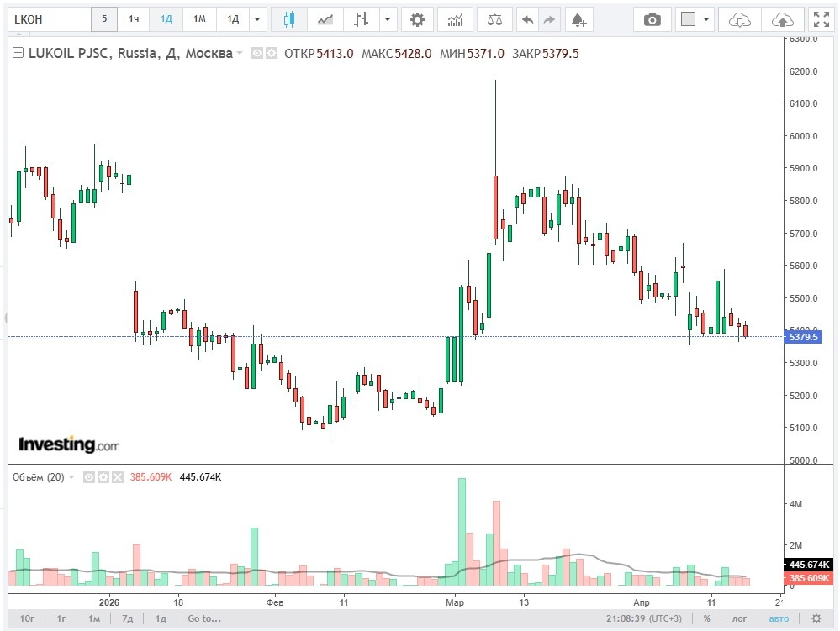This screenshot has height=631, width=840.
Task: Click the МИН 5371.0 low value
Action: [472, 54]
